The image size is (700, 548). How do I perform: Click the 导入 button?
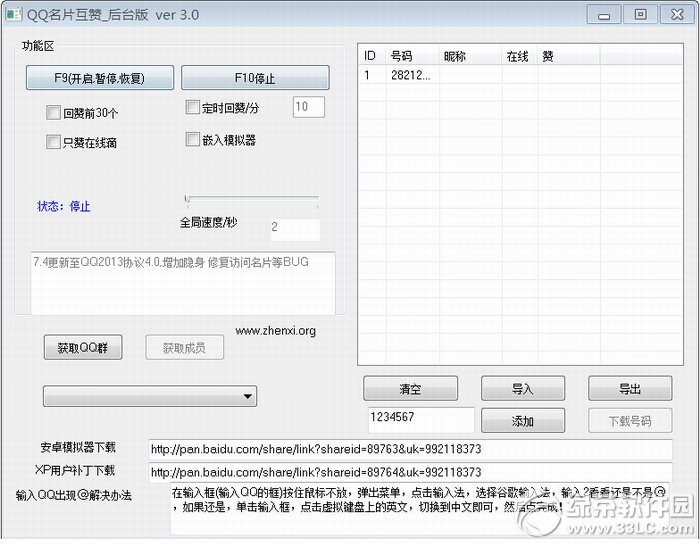[x=523, y=389]
